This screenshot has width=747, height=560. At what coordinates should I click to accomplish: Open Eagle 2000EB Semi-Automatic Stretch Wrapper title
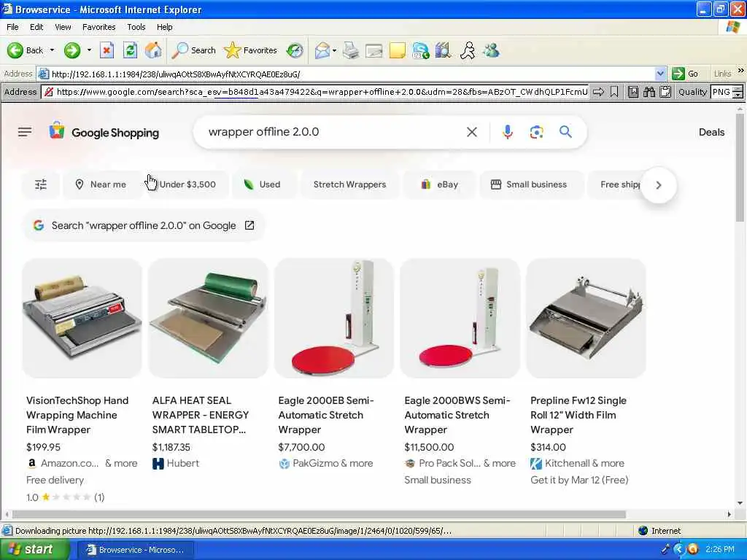[x=326, y=415]
